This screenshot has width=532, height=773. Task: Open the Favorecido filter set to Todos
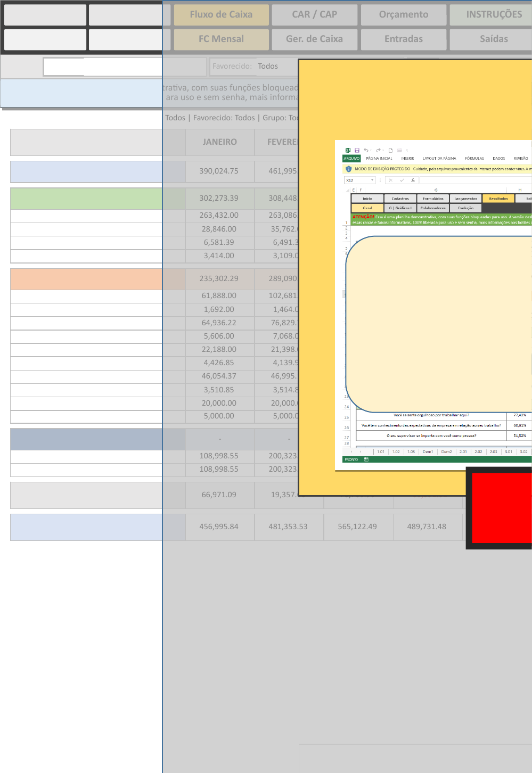(268, 66)
